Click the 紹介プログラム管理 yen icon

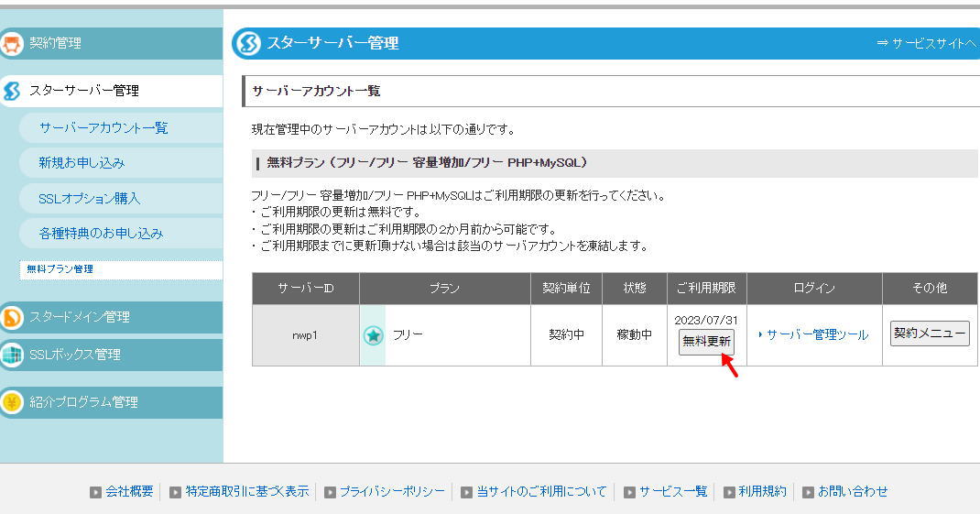[x=12, y=402]
